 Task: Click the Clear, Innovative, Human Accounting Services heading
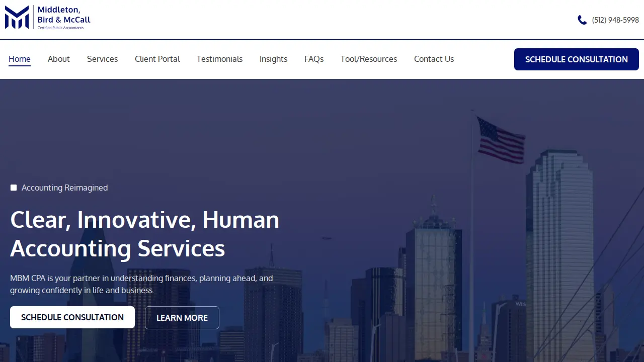145,234
